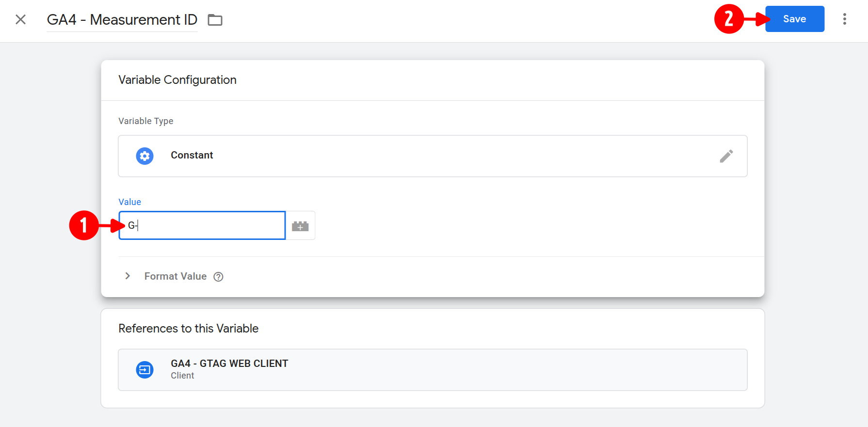Click the References to this Variable heading
The image size is (868, 427).
point(188,329)
